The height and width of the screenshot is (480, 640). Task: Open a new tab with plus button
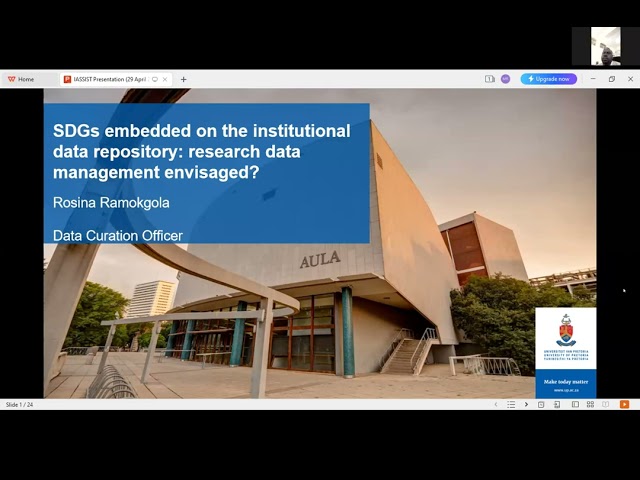click(184, 79)
